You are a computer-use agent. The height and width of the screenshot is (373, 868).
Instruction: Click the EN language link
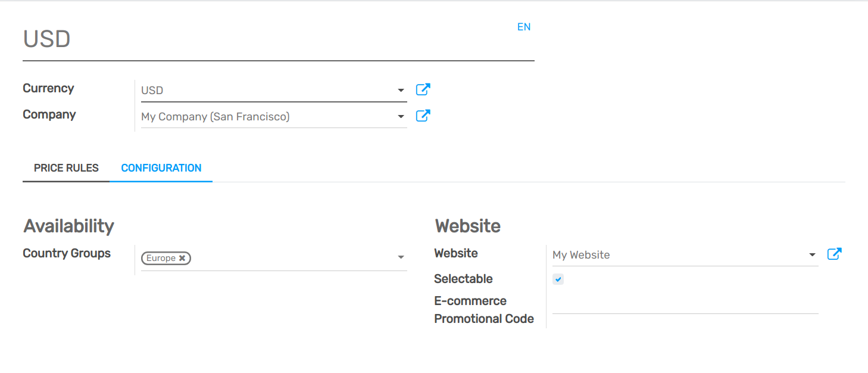pyautogui.click(x=524, y=27)
